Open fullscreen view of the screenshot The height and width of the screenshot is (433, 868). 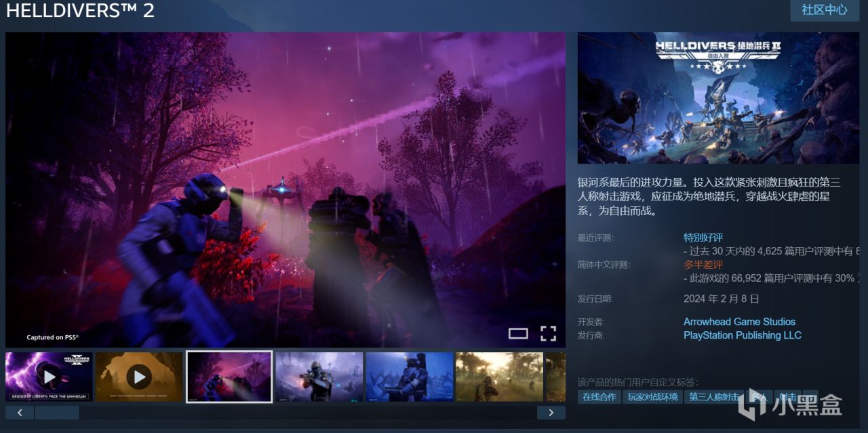pyautogui.click(x=548, y=333)
